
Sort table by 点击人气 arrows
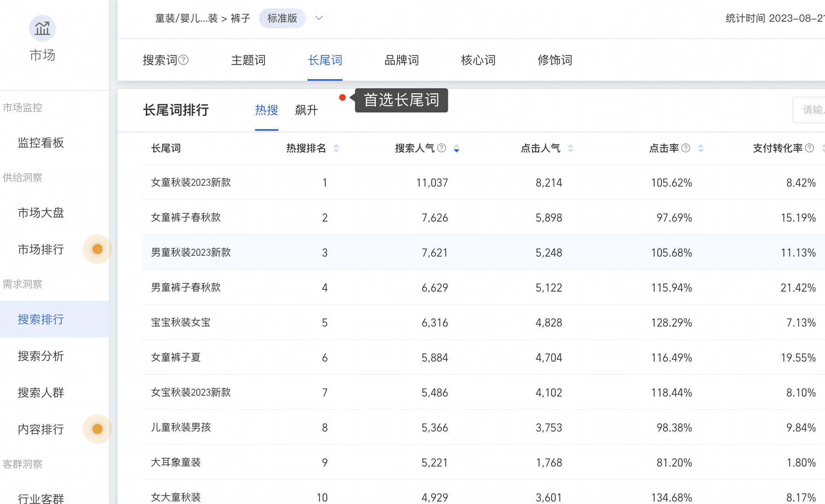[571, 148]
